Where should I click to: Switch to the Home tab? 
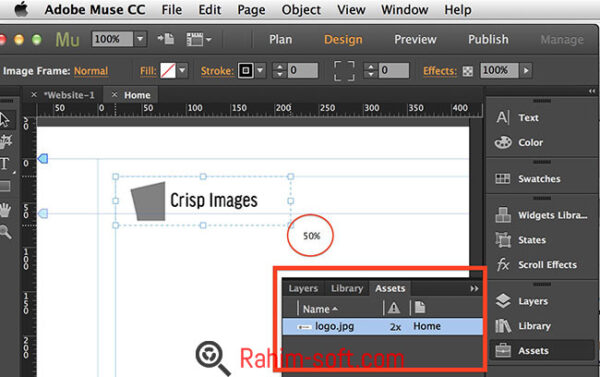137,95
